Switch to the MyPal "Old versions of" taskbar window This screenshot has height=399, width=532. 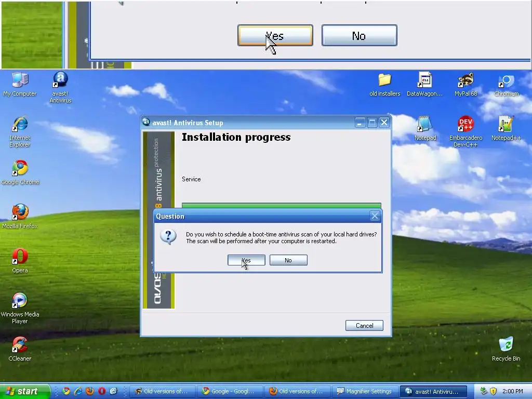(163, 391)
